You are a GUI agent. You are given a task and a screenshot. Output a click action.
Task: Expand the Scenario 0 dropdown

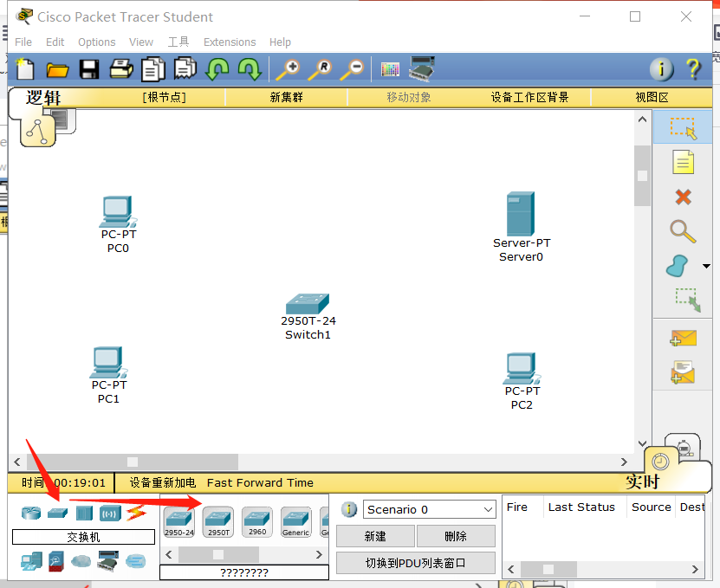pos(488,509)
